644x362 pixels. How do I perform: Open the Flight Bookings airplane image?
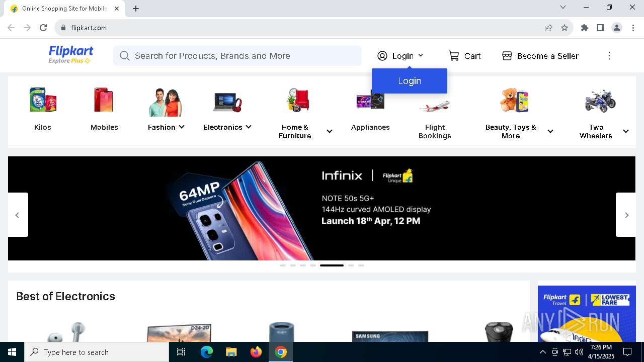point(435,106)
